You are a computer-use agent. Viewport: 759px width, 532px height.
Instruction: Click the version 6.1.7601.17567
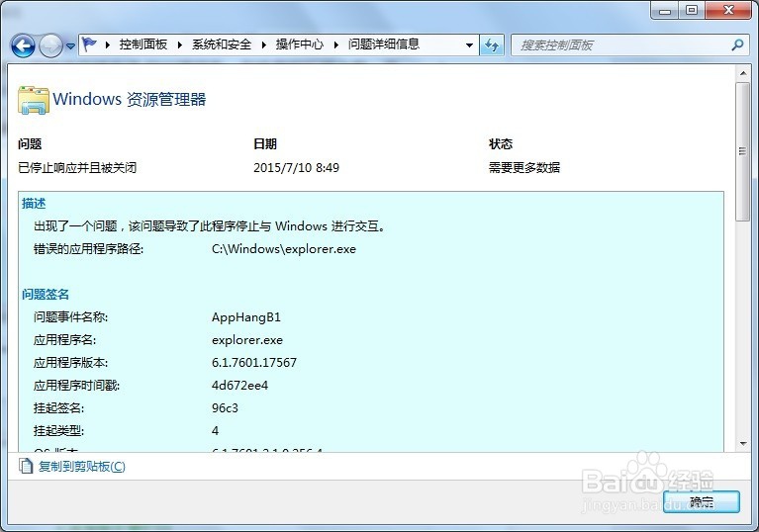click(254, 363)
